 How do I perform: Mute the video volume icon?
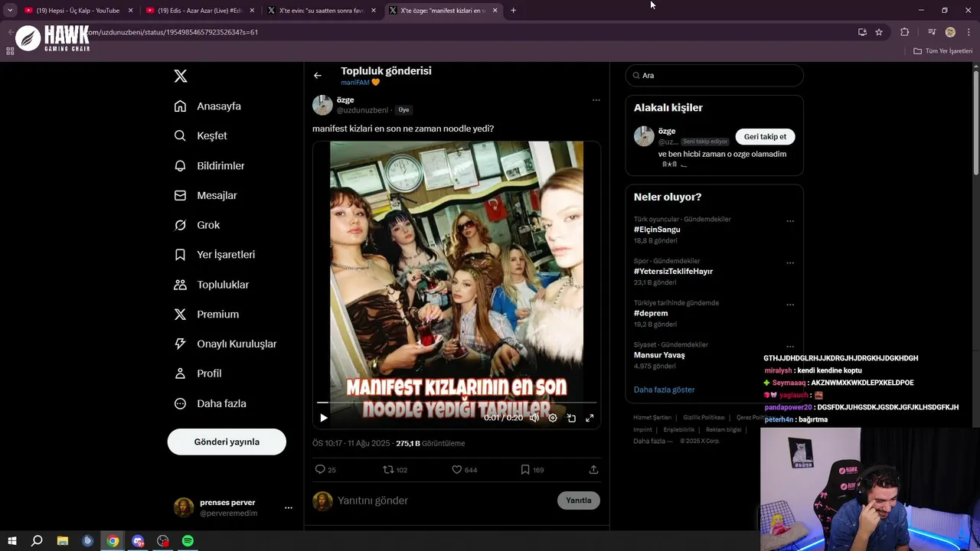coord(534,418)
